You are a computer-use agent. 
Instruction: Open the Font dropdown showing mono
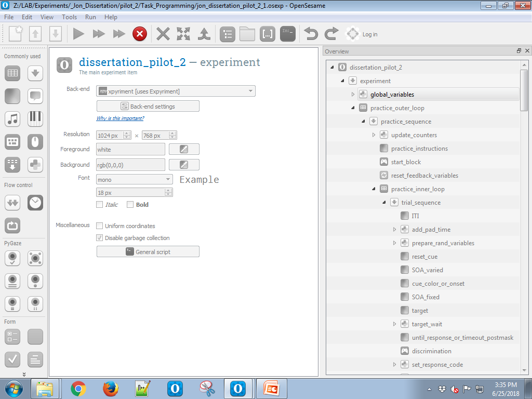point(135,179)
